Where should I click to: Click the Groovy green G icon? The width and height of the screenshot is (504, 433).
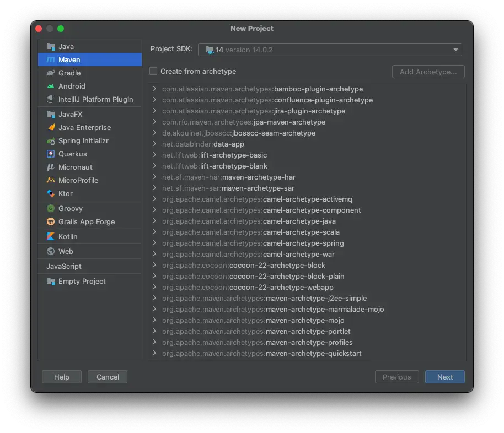(x=51, y=208)
